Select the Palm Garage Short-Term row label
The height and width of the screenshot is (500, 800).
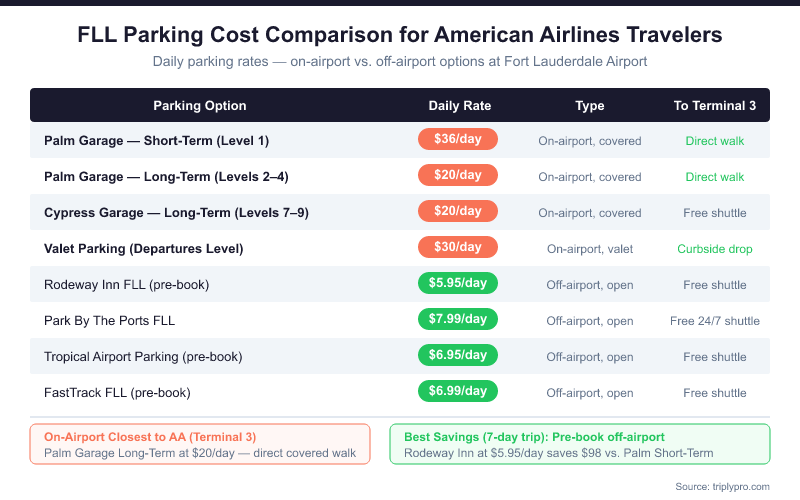click(x=156, y=141)
